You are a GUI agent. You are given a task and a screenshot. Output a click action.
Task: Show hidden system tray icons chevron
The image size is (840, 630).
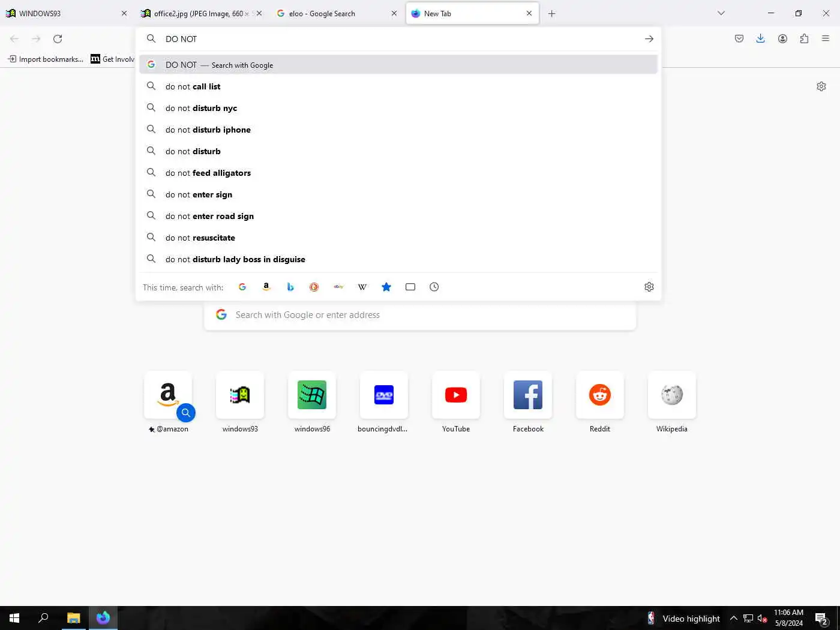[733, 618]
